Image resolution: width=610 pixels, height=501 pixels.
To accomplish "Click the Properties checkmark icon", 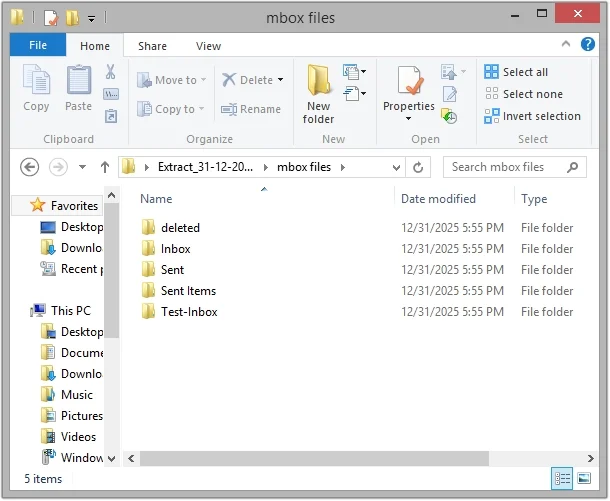I will 409,81.
